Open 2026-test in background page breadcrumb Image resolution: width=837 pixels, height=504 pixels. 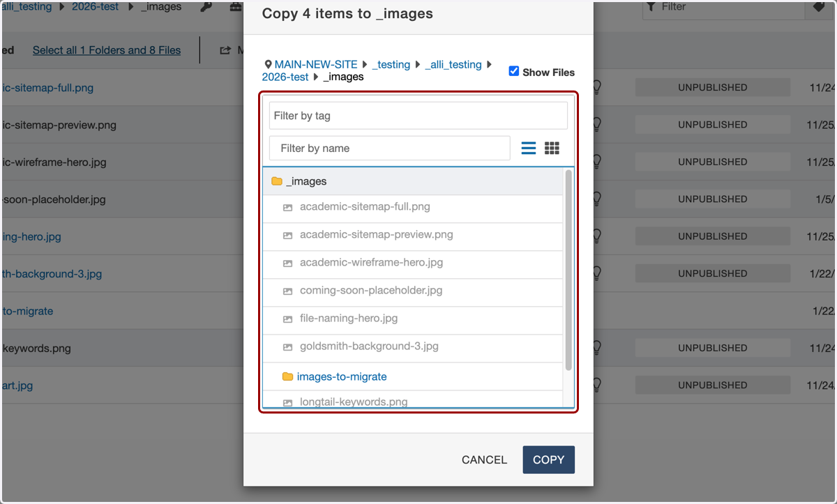tap(96, 7)
